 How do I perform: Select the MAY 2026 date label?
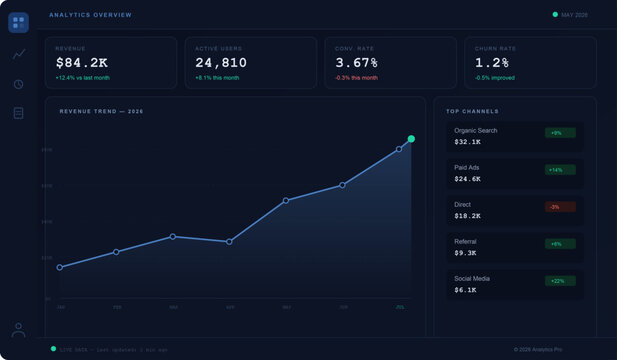(574, 15)
